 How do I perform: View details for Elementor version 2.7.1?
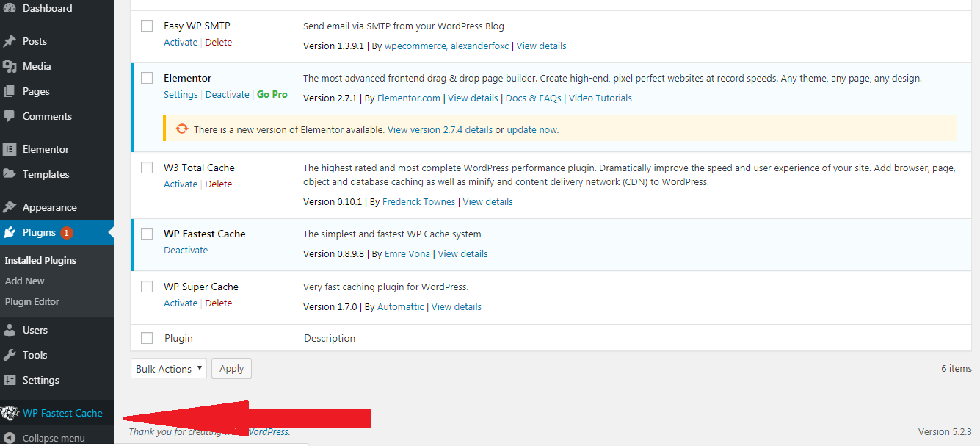(473, 98)
